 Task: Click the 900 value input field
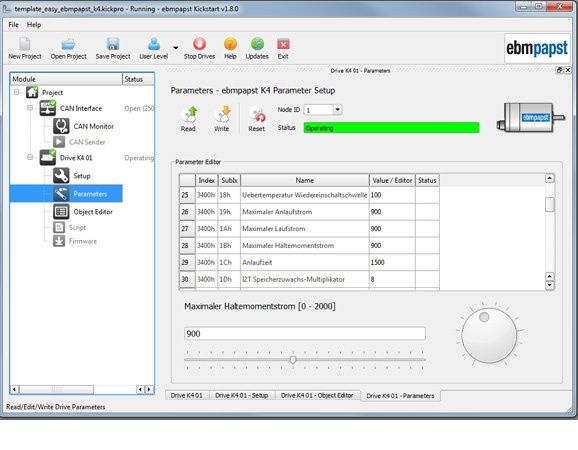pos(305,334)
